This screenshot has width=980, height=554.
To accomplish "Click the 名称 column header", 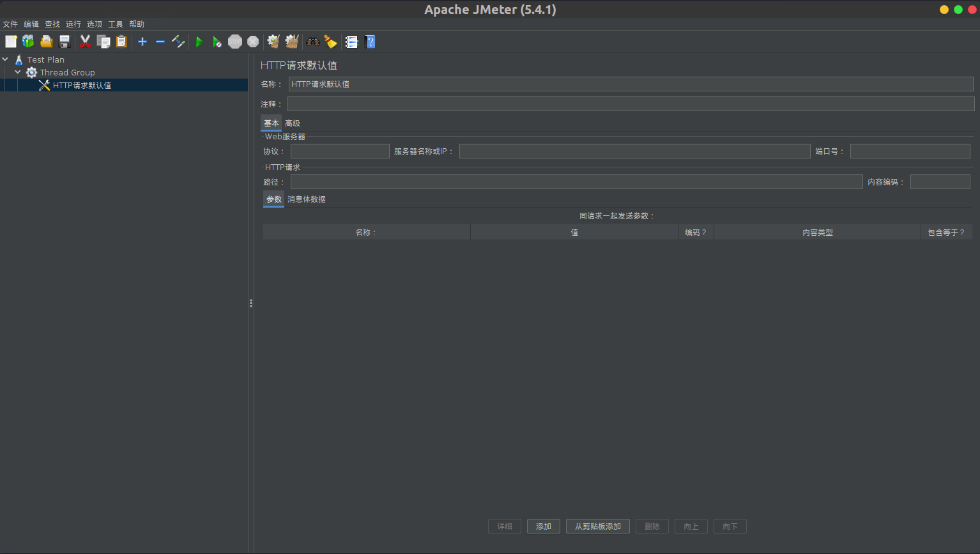I will (x=367, y=233).
